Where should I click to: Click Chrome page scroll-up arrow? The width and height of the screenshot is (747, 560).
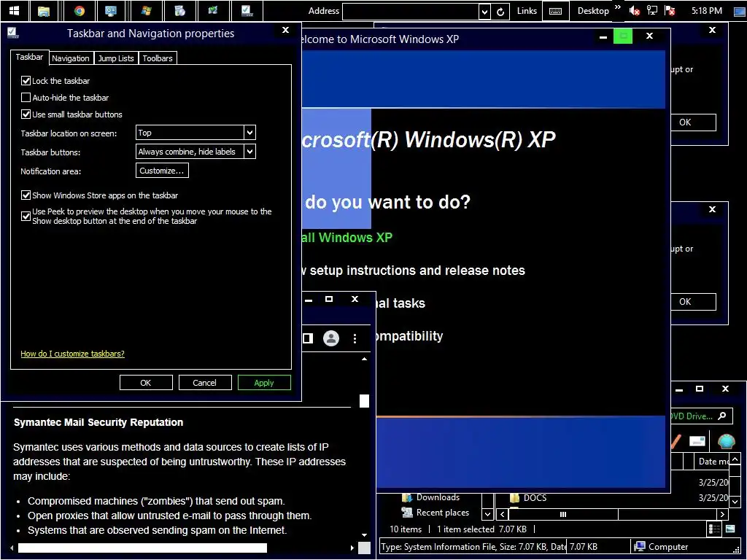pos(365,359)
